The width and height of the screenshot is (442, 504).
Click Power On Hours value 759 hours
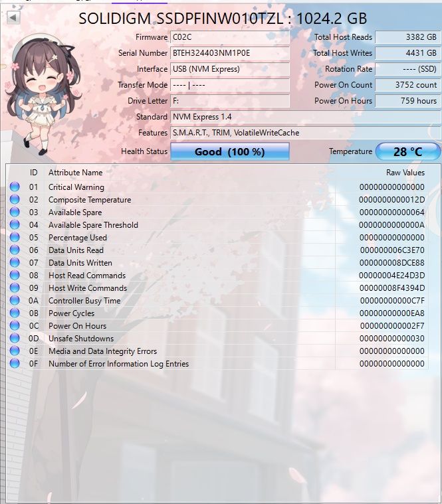(407, 101)
